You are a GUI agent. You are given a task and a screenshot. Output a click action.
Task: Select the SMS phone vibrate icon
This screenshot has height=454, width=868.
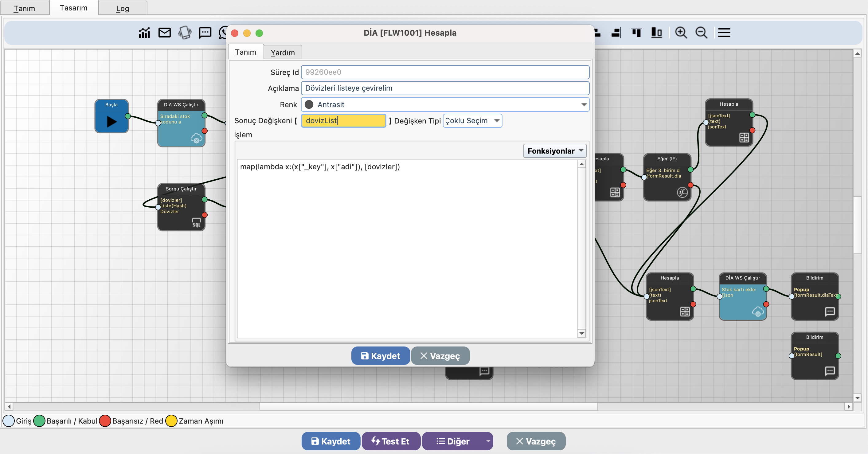tap(185, 33)
